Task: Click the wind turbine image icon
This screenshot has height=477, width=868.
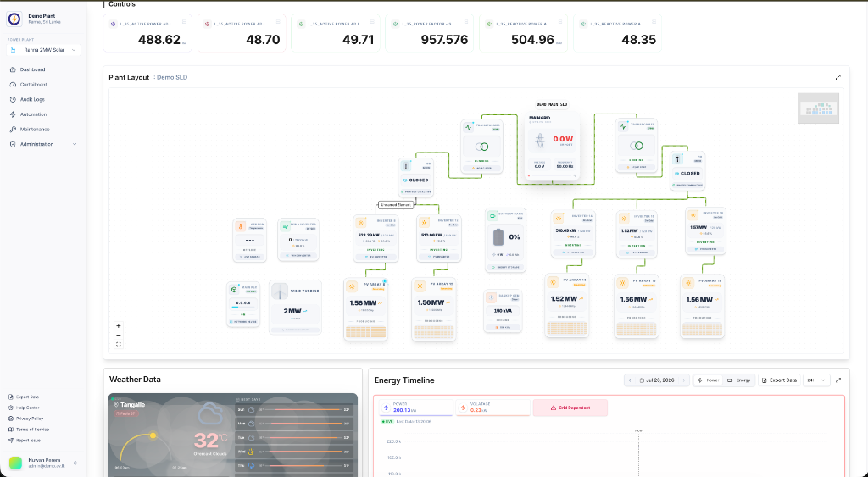Action: click(x=280, y=291)
